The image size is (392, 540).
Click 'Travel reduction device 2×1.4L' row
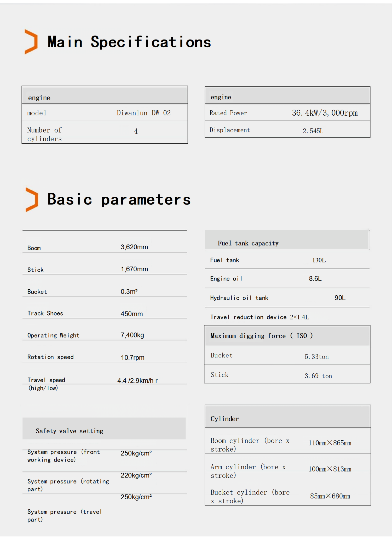point(260,317)
